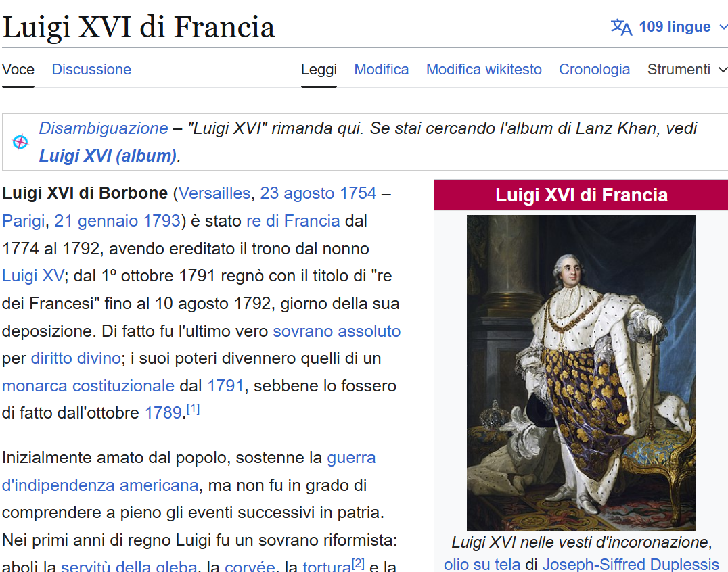Image resolution: width=728 pixels, height=572 pixels.
Task: Click the bold text Luigi XVI di Borbone
Action: [x=85, y=193]
